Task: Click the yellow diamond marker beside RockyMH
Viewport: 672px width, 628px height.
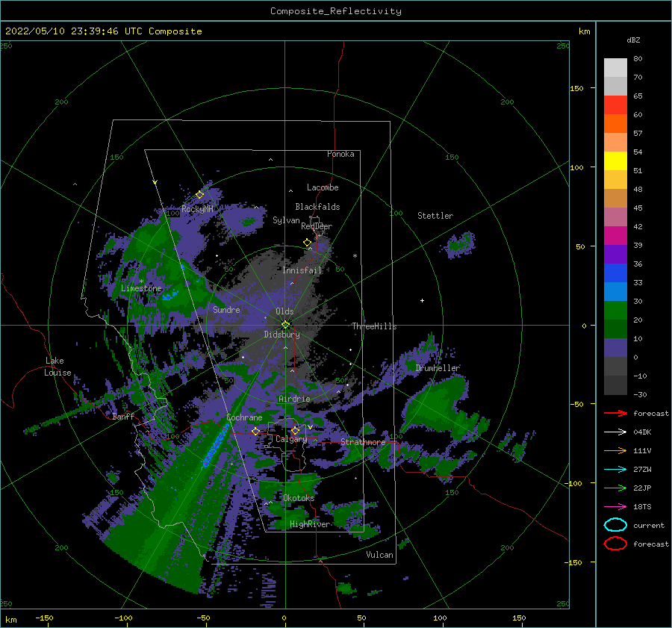Action: [x=199, y=195]
